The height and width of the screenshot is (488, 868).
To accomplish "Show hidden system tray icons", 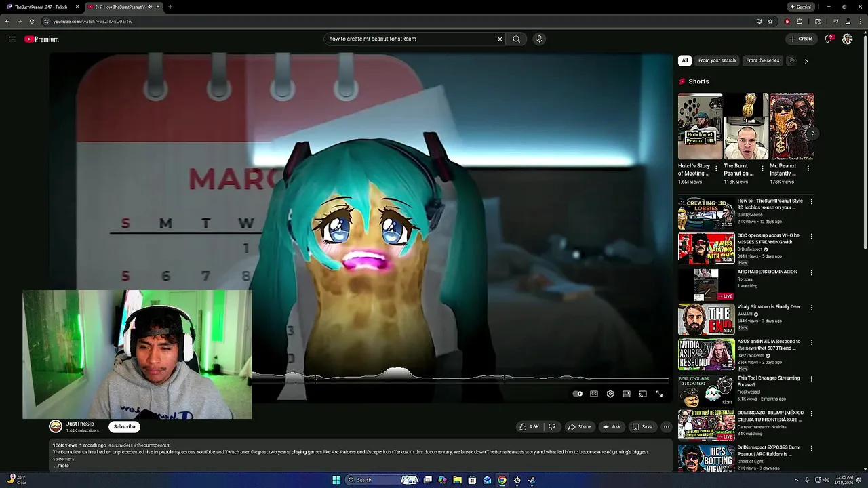I will pos(797,480).
